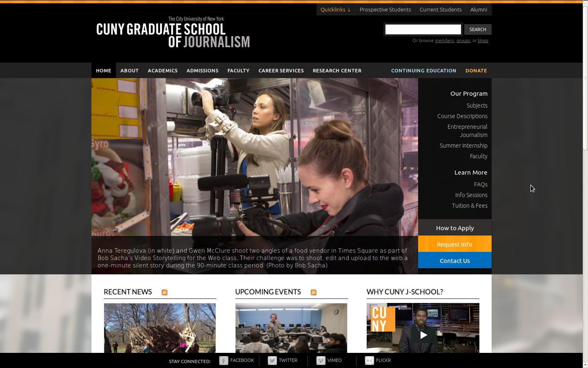Image resolution: width=588 pixels, height=368 pixels.
Task: Open the Upcoming Events classroom thumbnail
Action: 291,328
